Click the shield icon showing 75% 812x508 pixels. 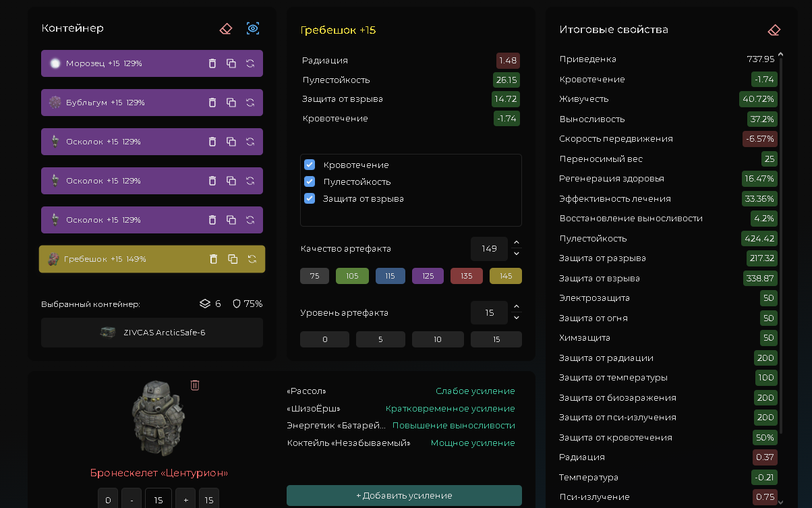pyautogui.click(x=237, y=304)
